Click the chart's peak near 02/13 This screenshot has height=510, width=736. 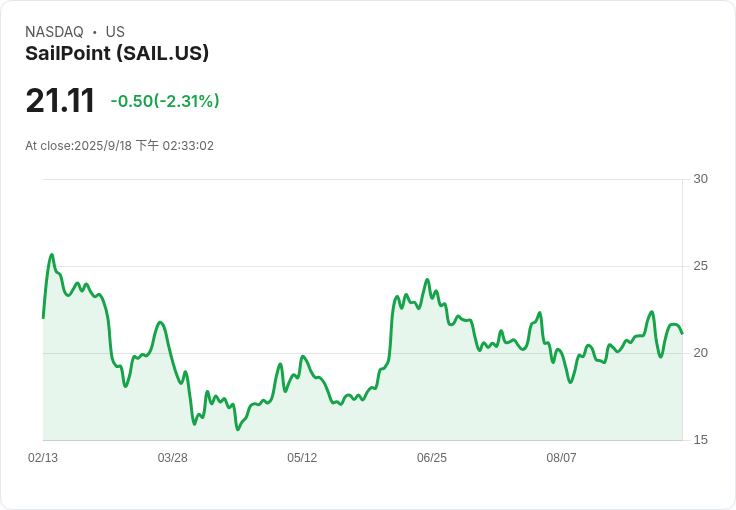tap(52, 255)
